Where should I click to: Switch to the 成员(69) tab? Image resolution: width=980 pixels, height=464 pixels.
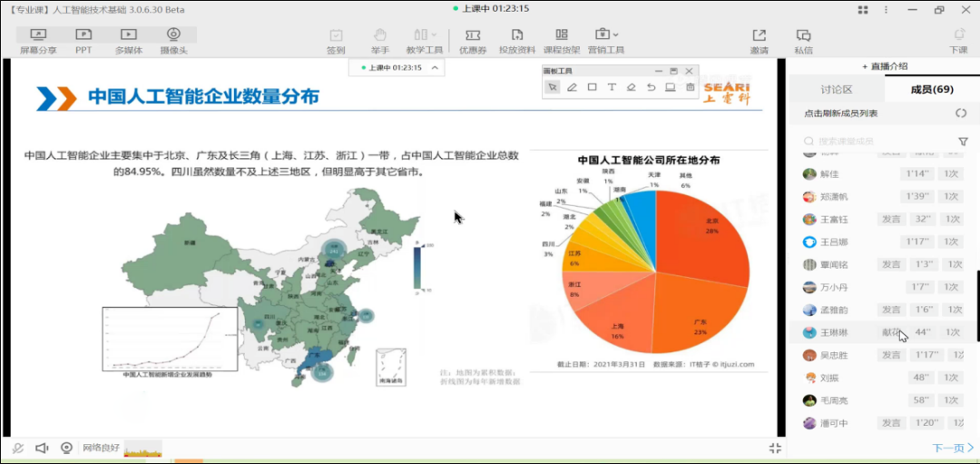click(x=931, y=89)
